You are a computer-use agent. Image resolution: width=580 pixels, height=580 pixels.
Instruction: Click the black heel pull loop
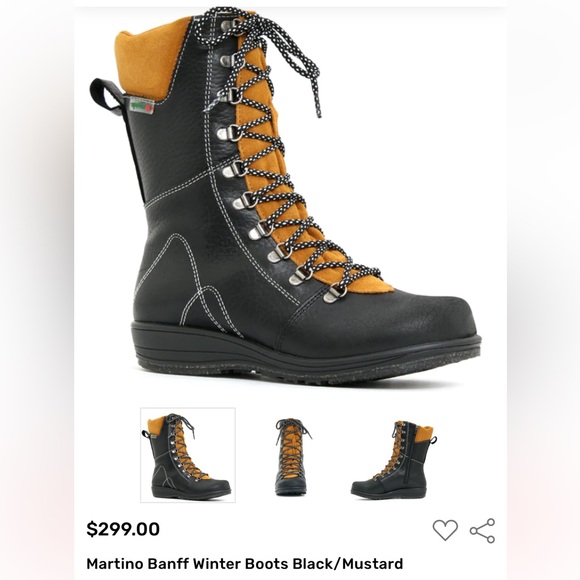[105, 96]
